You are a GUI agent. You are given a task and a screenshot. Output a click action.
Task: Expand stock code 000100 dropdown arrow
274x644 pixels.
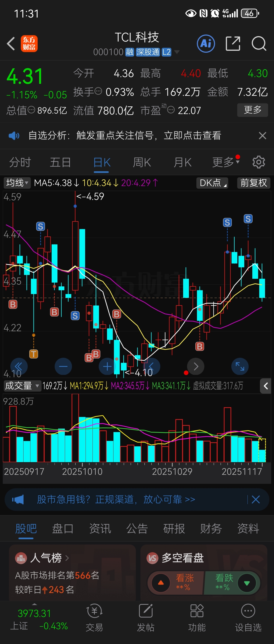tap(177, 52)
